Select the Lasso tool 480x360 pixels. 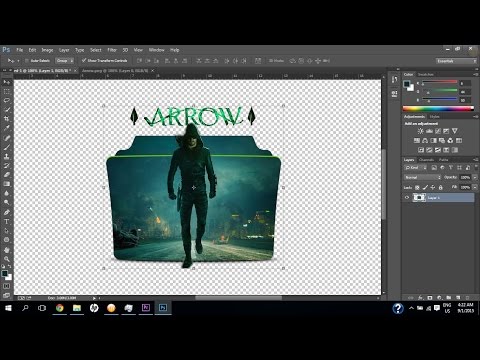(7, 100)
